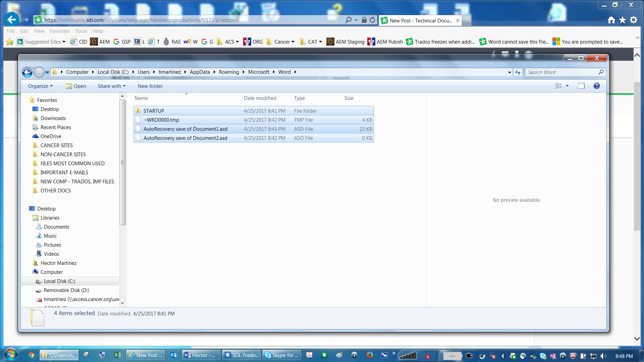Sort by Date modified column header
Viewport: 644px width, 362px height.
[260, 98]
